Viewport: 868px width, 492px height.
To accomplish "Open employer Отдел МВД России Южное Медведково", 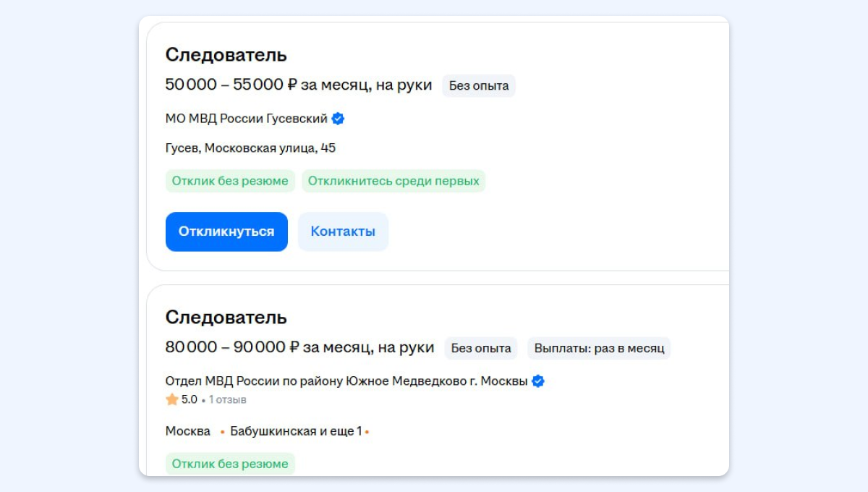I will pyautogui.click(x=346, y=381).
